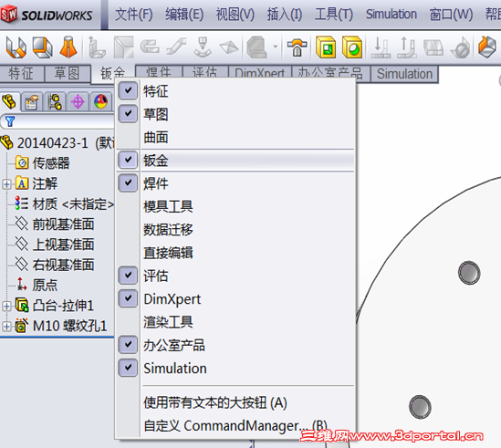The image size is (501, 448).
Task: Expand the 凸台-拉伸1 feature node
Action: coord(6,307)
